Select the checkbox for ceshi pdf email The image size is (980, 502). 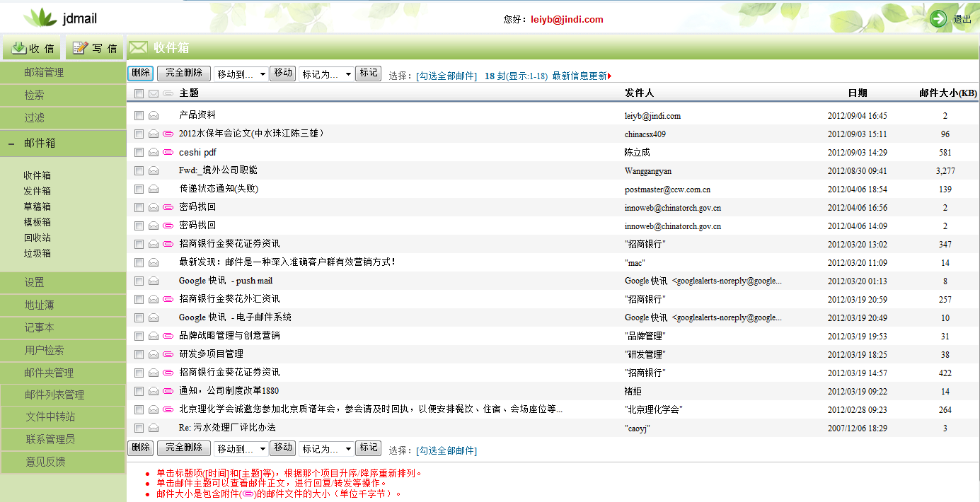click(x=139, y=152)
